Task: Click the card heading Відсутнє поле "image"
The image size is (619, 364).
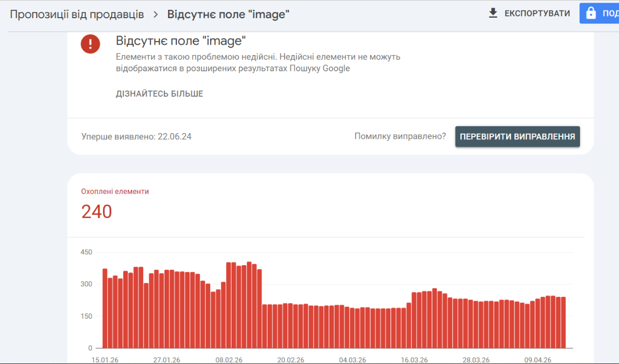Action: coord(181,41)
